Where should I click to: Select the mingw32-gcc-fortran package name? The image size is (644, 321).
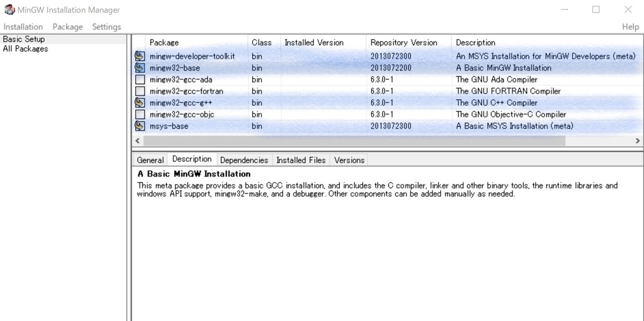186,91
